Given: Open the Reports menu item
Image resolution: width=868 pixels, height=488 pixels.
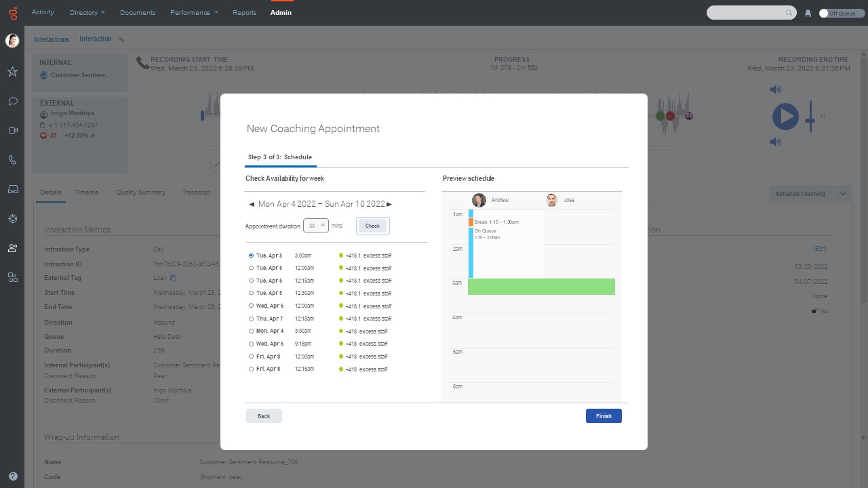Looking at the screenshot, I should point(244,12).
